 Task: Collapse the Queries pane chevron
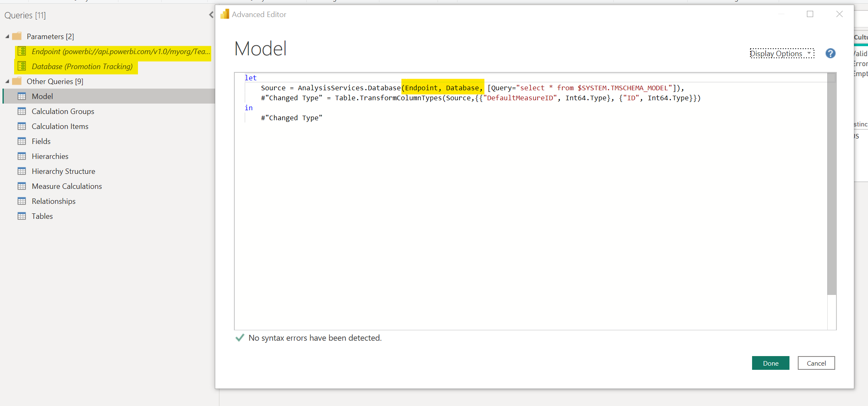tap(211, 15)
